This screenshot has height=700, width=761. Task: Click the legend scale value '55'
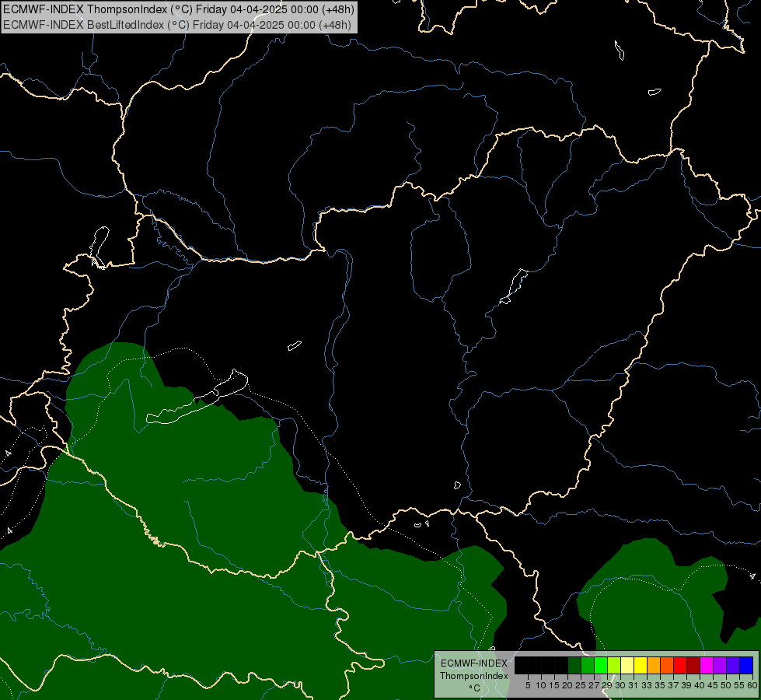point(739,685)
